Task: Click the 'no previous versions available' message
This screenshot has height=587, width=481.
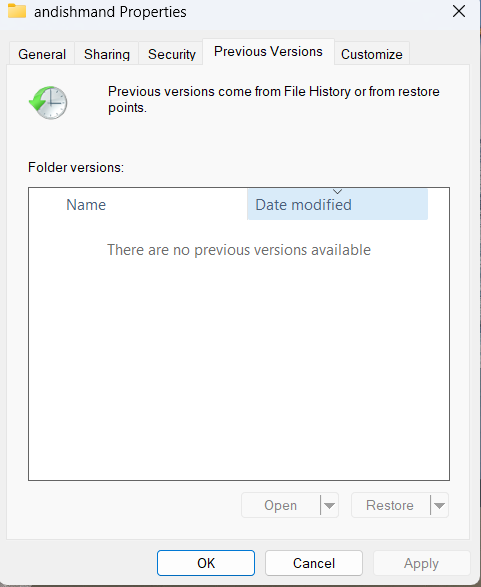Action: 239,250
